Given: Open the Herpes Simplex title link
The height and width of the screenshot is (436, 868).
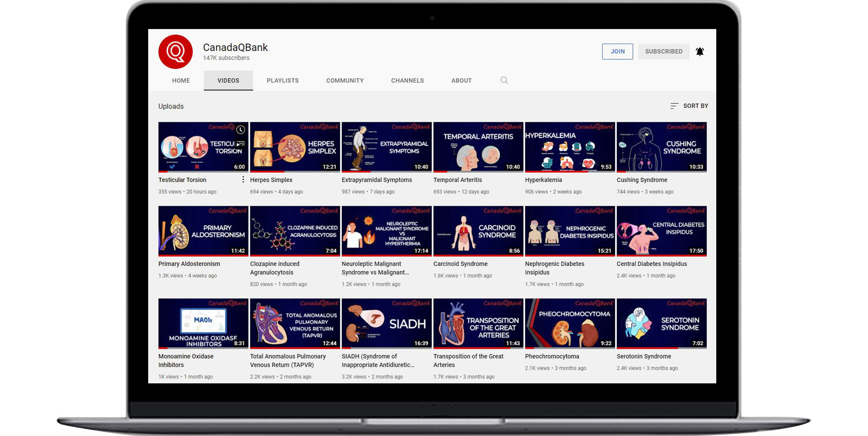Looking at the screenshot, I should 271,180.
